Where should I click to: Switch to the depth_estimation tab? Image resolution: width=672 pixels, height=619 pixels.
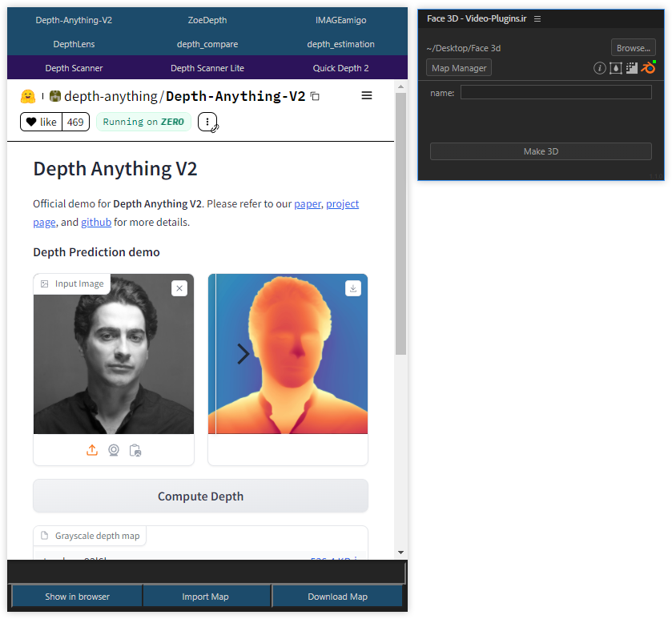340,44
